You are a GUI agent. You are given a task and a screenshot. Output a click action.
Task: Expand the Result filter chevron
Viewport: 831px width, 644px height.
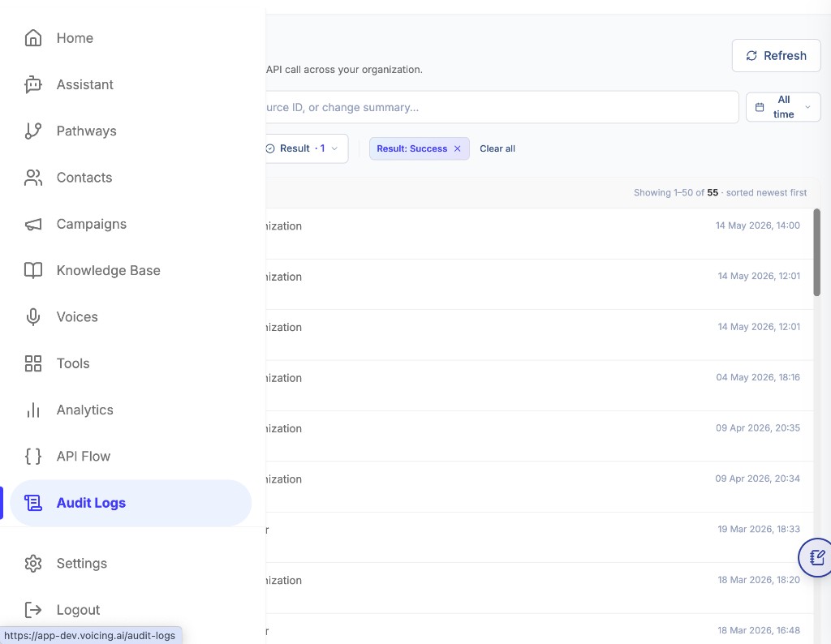pos(334,148)
